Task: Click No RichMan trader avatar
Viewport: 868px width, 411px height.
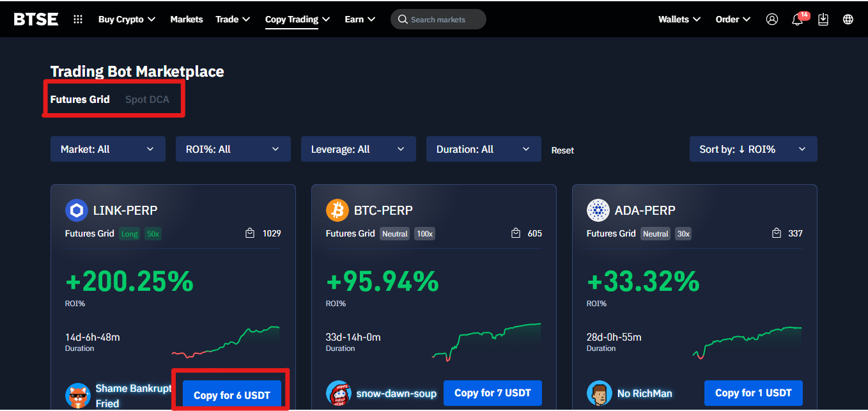Action: (x=600, y=394)
